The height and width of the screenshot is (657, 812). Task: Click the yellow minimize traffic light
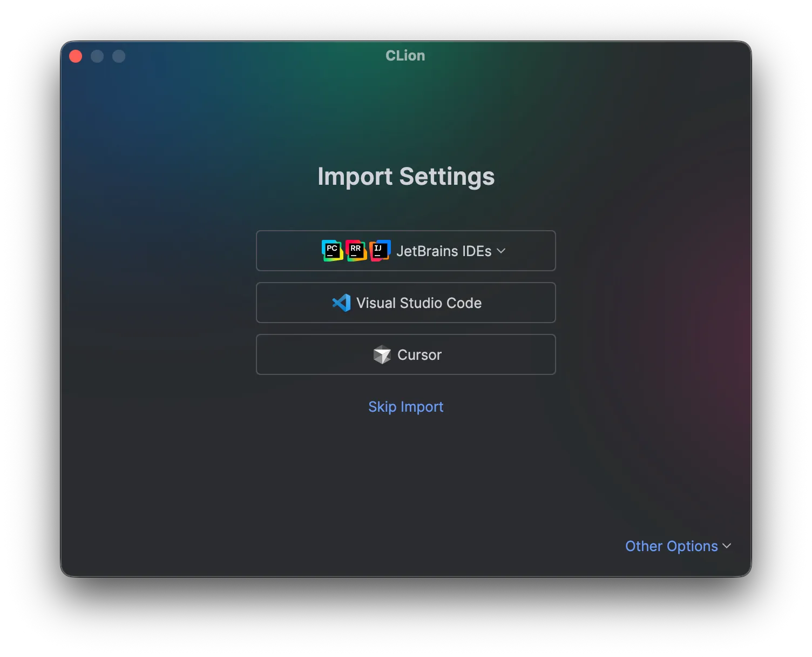coord(97,56)
